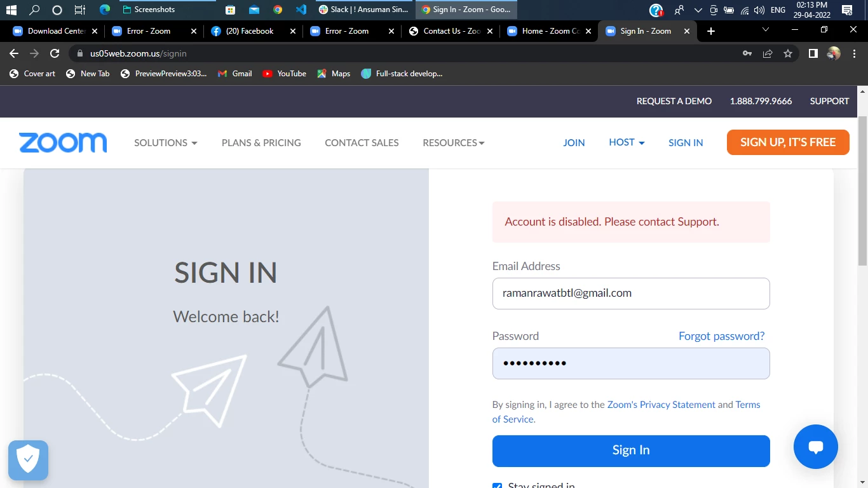Open the Gmail bookmark
Image resolution: width=868 pixels, height=488 pixels.
pos(234,74)
